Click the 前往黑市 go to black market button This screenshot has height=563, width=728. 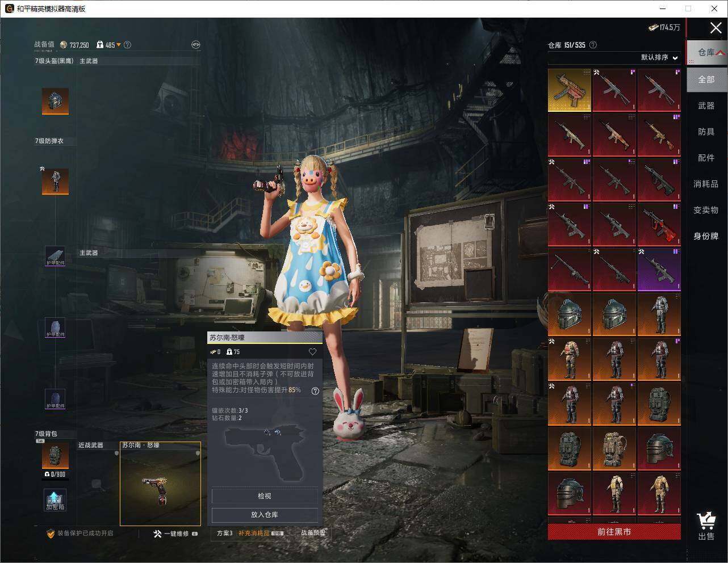(614, 532)
